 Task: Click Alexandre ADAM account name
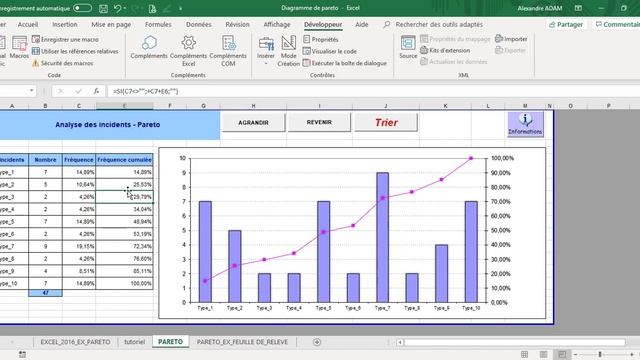540,8
